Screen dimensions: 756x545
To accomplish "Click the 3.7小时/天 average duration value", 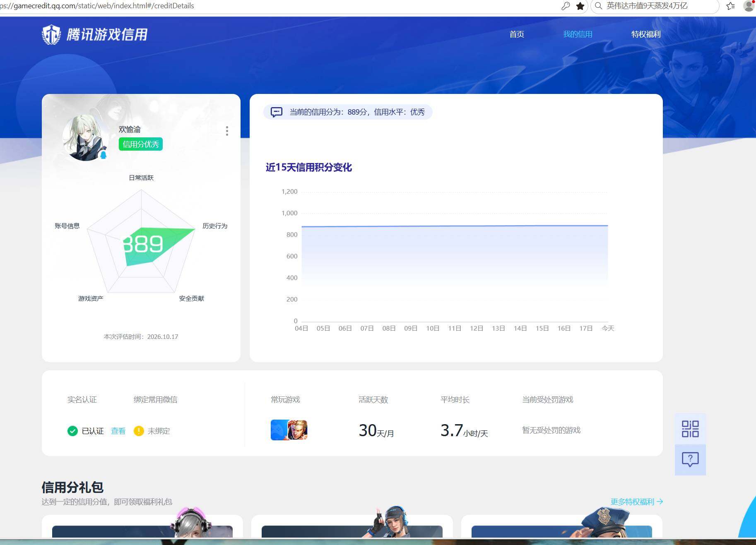I will [464, 431].
